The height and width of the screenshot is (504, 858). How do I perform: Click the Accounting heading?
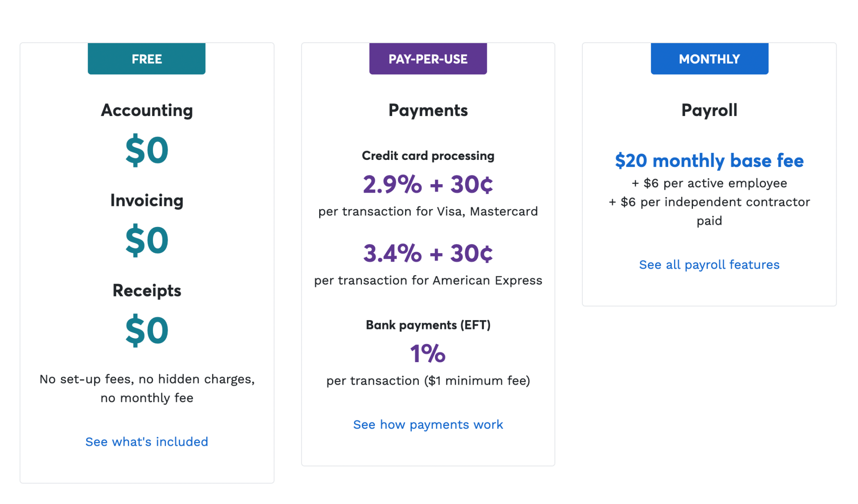(147, 110)
